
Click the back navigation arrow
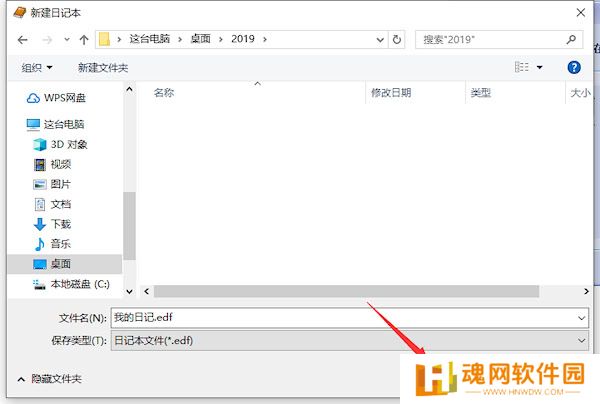23,40
